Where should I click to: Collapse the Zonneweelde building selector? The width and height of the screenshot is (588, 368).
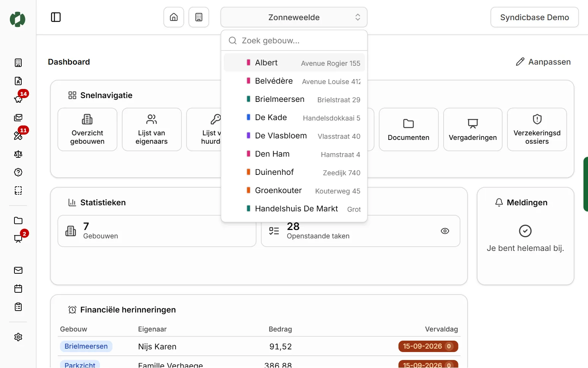click(294, 17)
